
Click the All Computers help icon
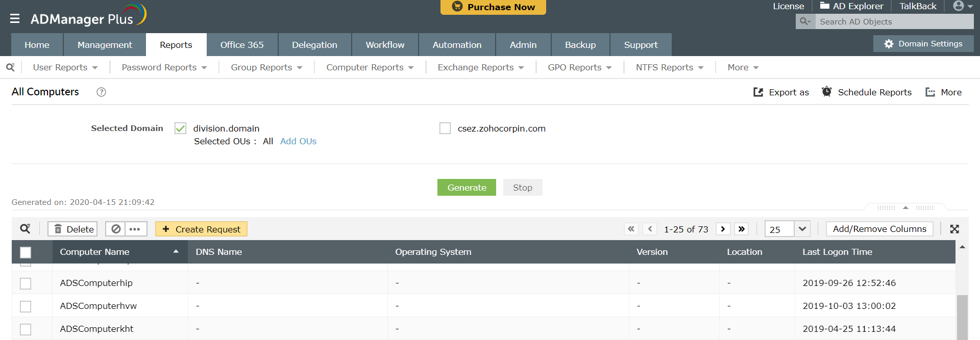pos(101,92)
